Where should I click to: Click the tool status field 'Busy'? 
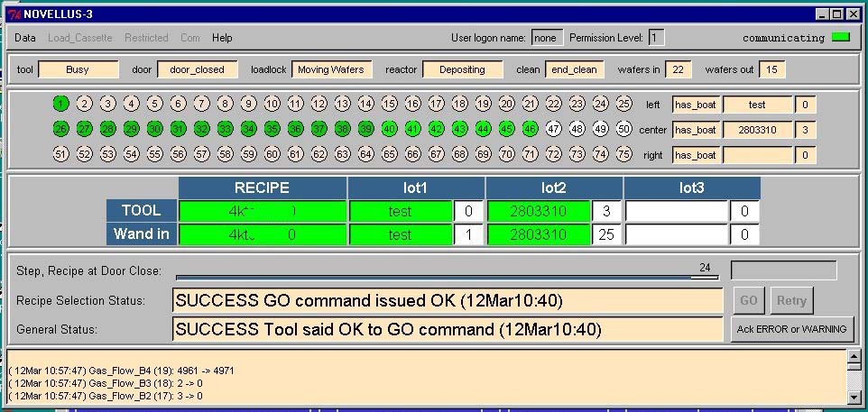pos(78,69)
